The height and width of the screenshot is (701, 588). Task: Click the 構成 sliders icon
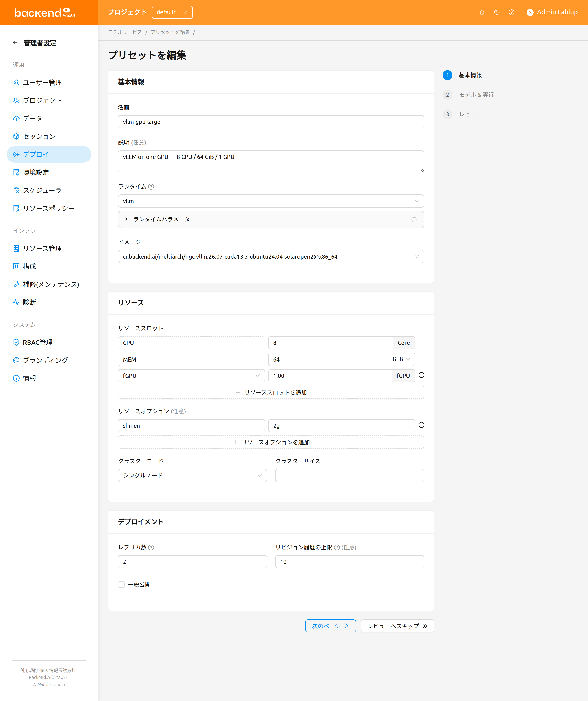point(16,266)
